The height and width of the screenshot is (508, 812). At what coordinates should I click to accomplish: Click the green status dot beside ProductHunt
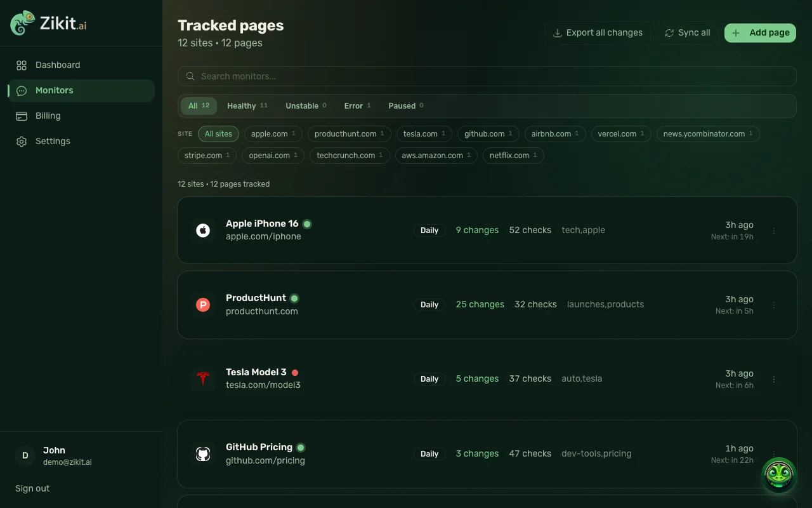pos(294,298)
